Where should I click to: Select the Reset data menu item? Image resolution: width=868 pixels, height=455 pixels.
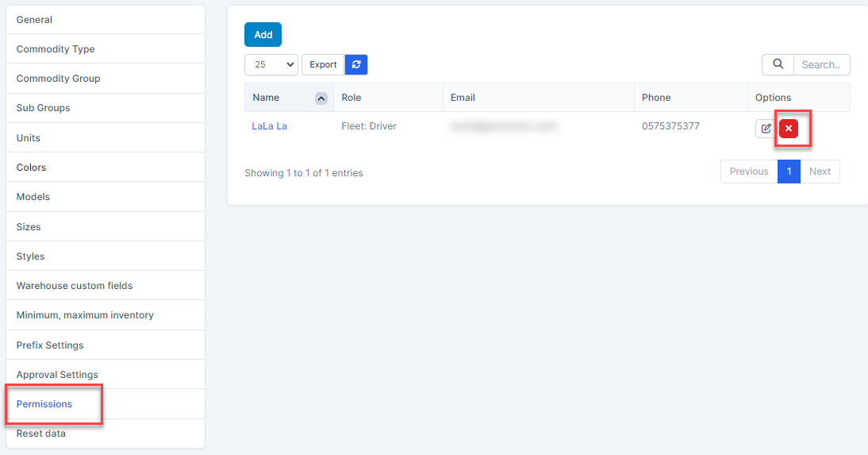41,434
